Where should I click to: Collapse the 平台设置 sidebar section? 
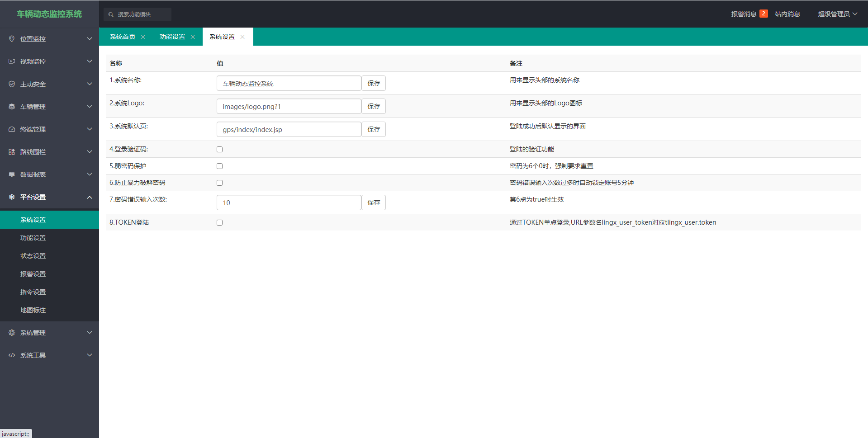89,197
